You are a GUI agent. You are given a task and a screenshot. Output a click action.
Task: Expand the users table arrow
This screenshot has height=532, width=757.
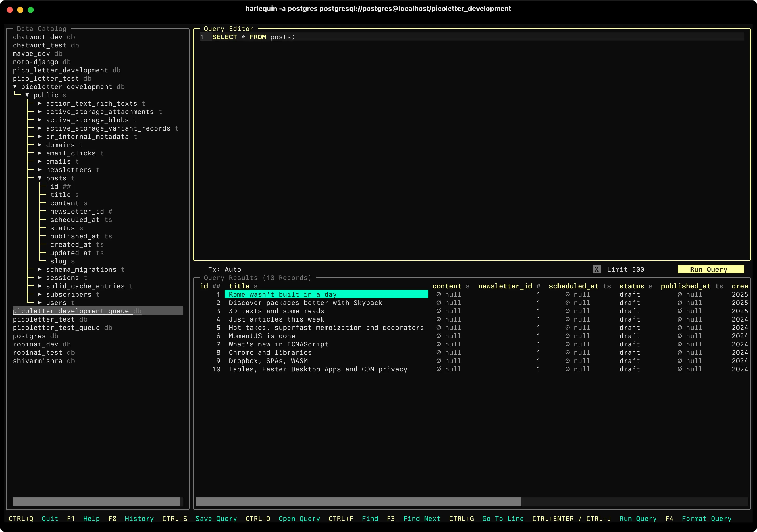[x=39, y=303]
